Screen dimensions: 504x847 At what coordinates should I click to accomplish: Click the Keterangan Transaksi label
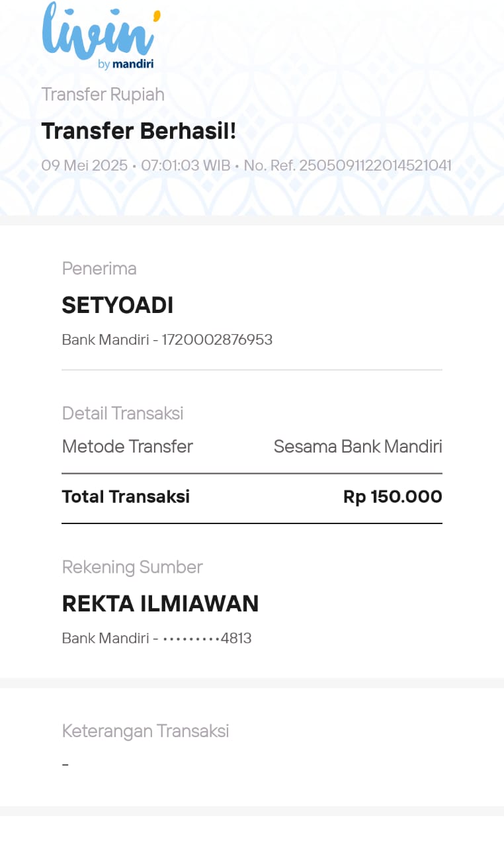tap(146, 731)
